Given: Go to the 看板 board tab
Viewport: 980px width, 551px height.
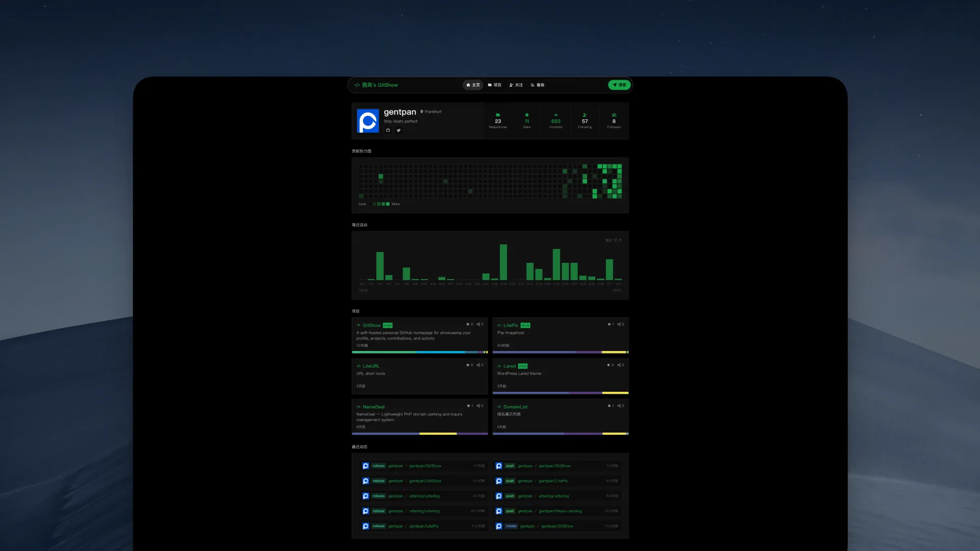Looking at the screenshot, I should (x=537, y=85).
